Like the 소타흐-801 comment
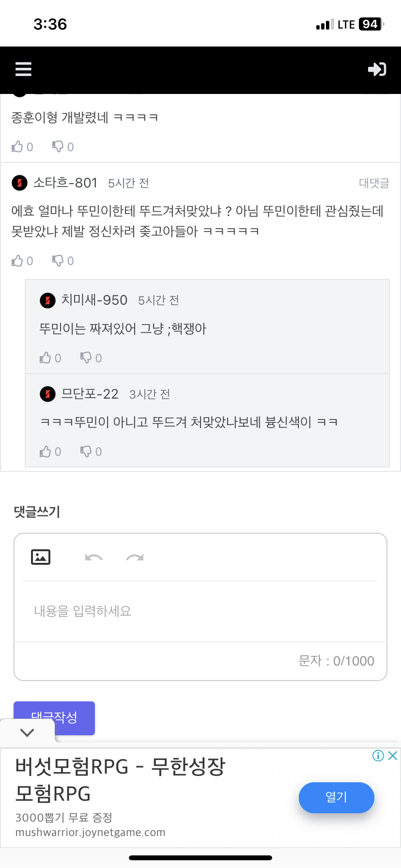The width and height of the screenshot is (401, 868). tap(18, 261)
